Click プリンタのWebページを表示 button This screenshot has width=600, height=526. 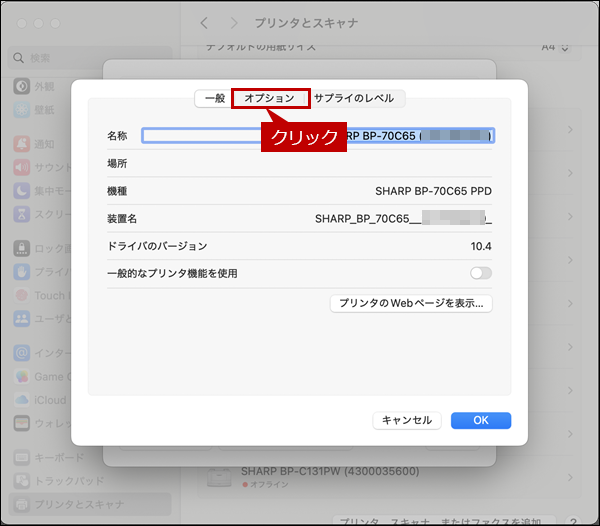click(411, 303)
